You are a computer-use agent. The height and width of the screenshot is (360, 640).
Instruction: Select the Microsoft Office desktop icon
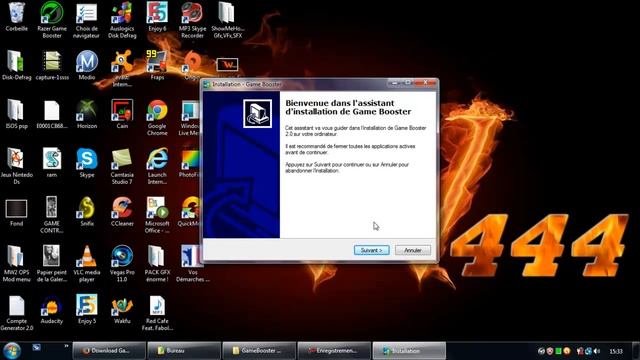[157, 214]
